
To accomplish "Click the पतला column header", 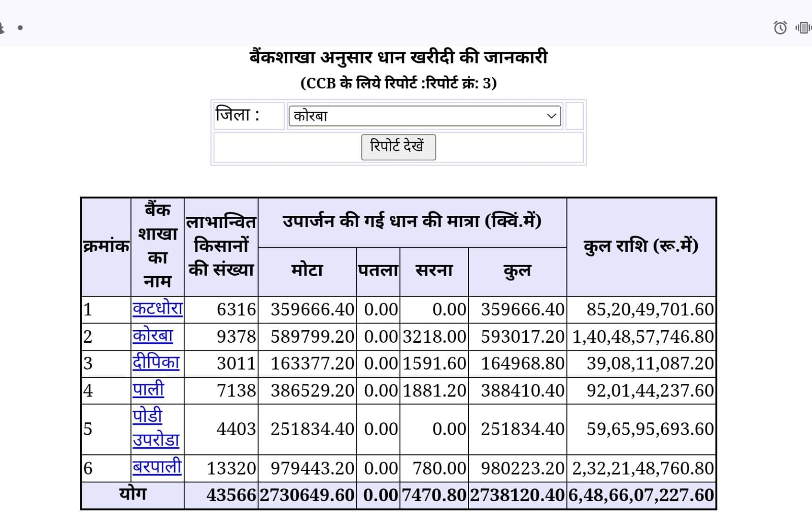I will tap(378, 271).
